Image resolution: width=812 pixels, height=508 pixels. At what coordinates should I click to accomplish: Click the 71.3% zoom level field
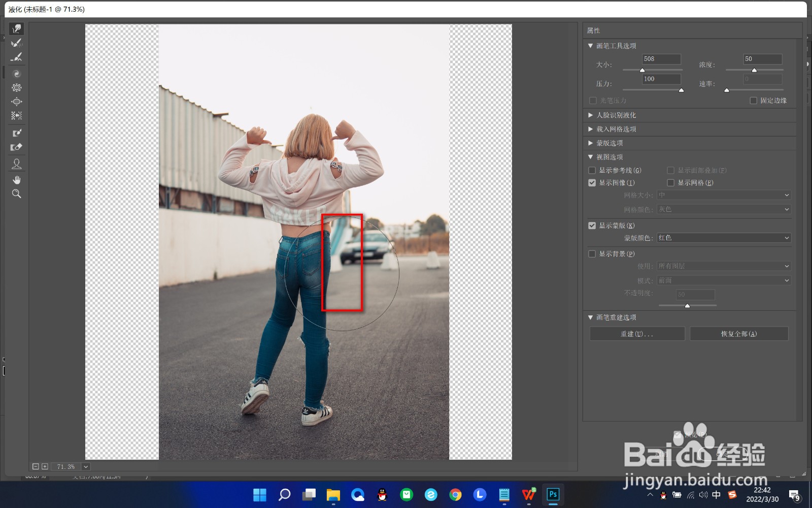[x=66, y=466]
